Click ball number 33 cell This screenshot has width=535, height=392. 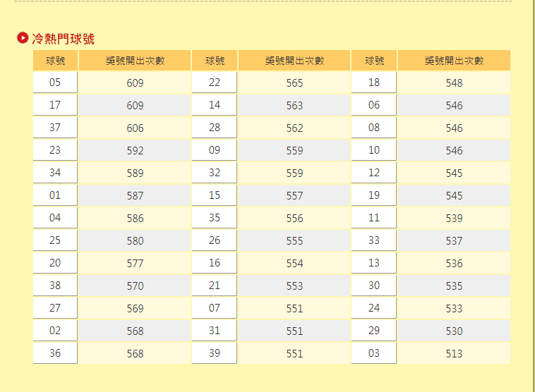click(374, 240)
